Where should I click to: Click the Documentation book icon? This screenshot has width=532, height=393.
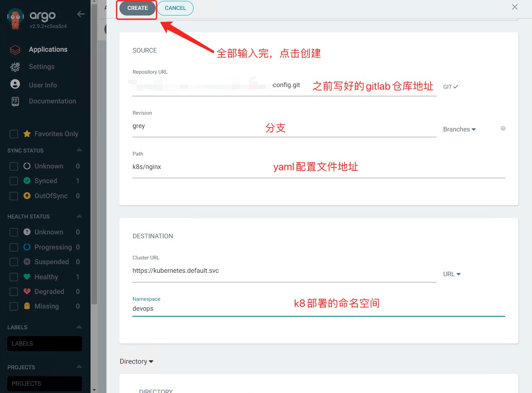click(15, 101)
